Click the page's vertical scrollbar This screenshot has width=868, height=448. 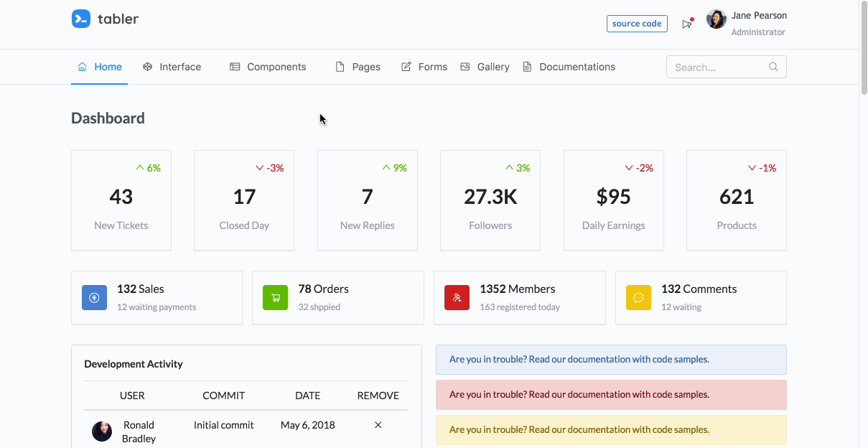(x=863, y=224)
